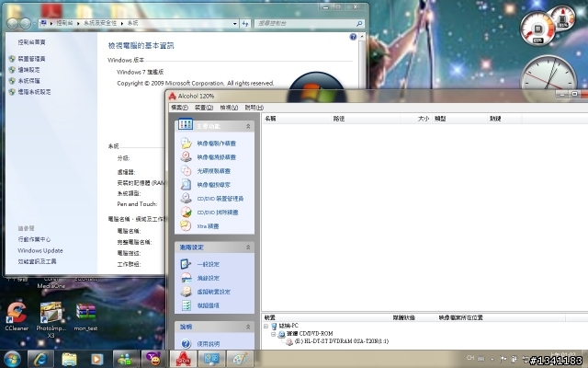Open Emulation options (checklist icon)
Image resolution: width=588 pixels, height=368 pixels.
click(x=186, y=305)
